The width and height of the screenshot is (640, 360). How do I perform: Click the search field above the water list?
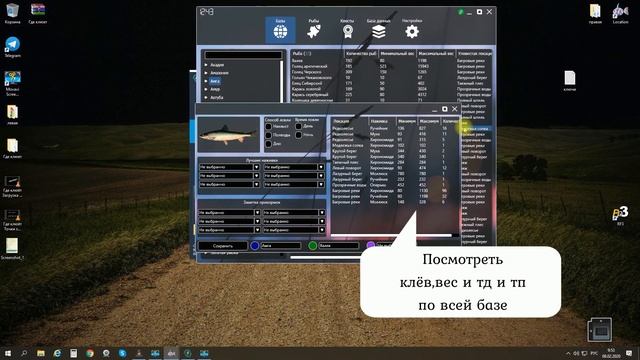pyautogui.click(x=243, y=55)
